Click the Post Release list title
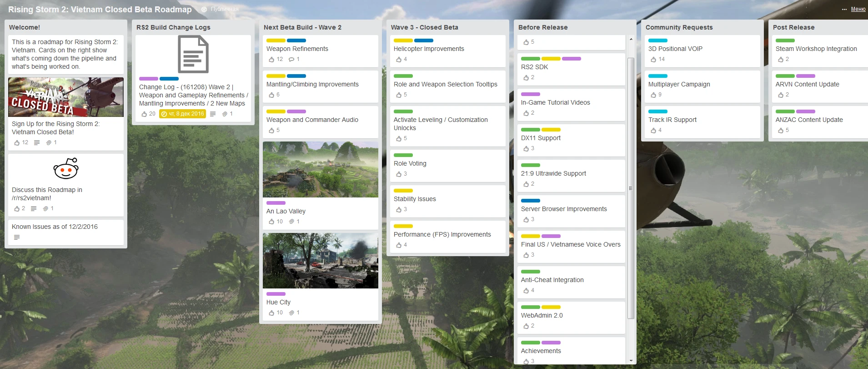 click(x=794, y=27)
